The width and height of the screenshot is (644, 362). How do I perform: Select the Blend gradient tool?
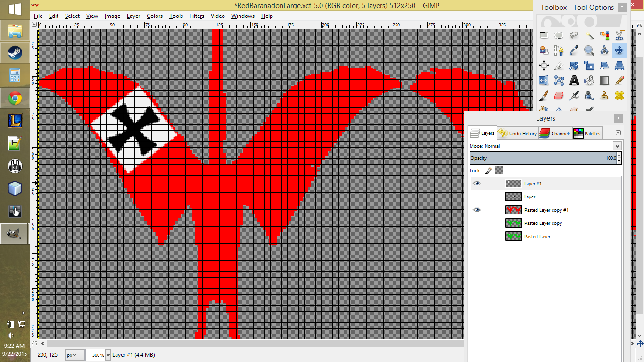(x=604, y=81)
